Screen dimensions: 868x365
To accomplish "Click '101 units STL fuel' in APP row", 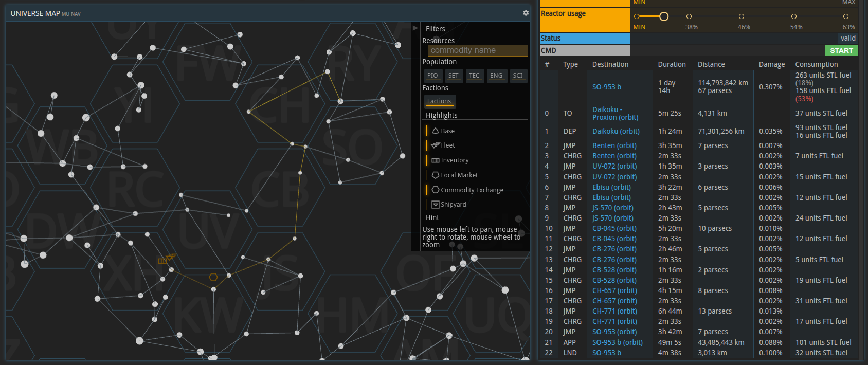I will coord(823,342).
